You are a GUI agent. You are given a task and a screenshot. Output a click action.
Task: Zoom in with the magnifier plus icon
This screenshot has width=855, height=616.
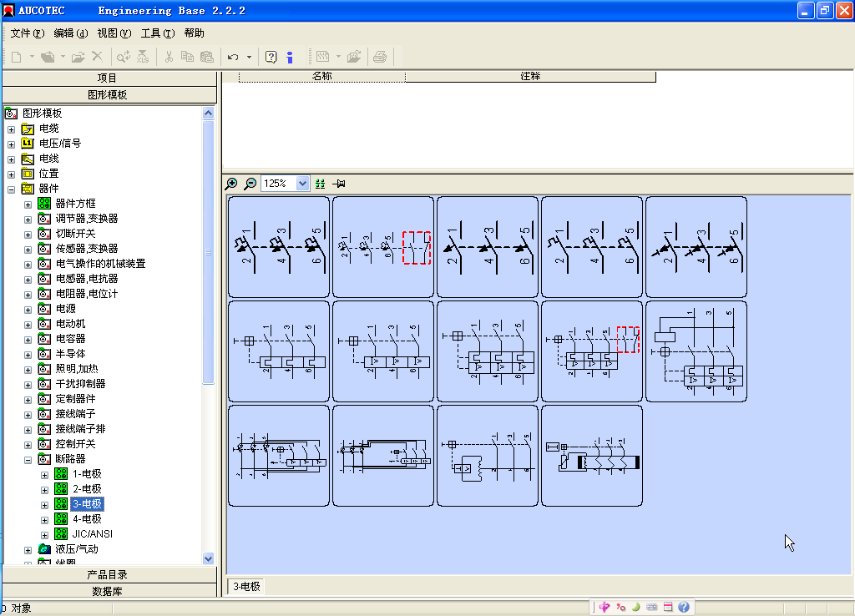tap(231, 184)
